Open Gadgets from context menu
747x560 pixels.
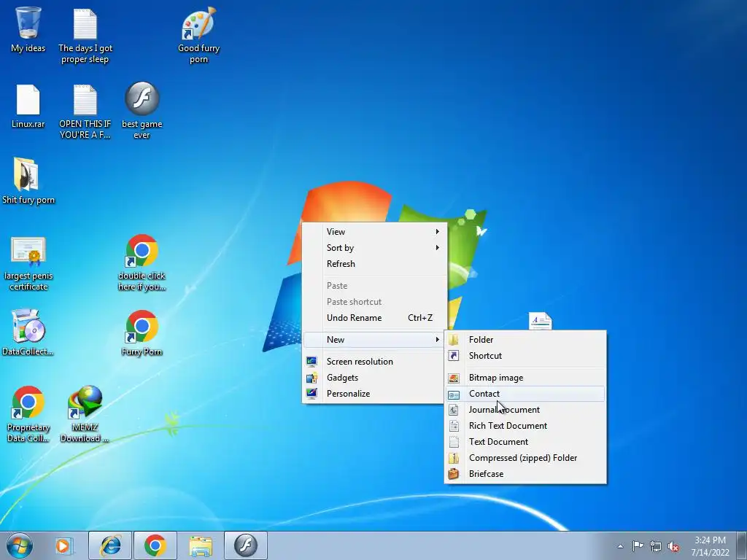click(374, 378)
